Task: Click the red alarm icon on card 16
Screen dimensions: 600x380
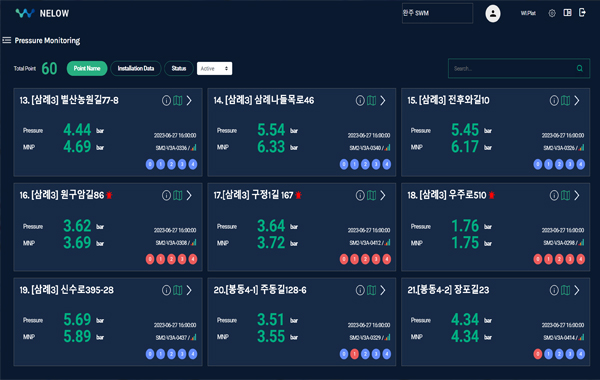Action: pos(109,195)
